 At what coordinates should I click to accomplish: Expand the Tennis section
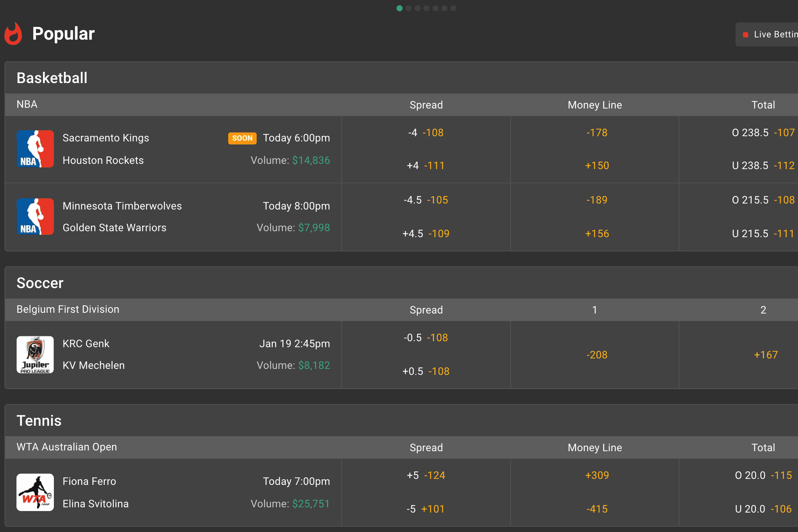[x=39, y=421]
